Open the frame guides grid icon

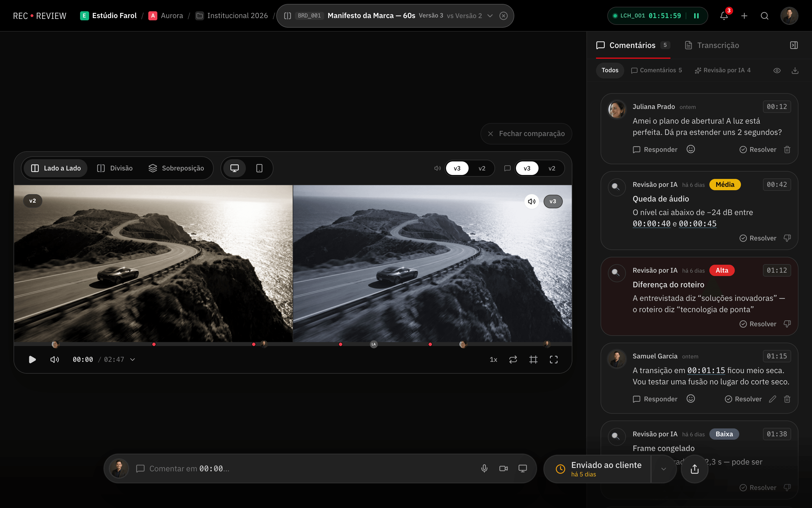pyautogui.click(x=533, y=360)
